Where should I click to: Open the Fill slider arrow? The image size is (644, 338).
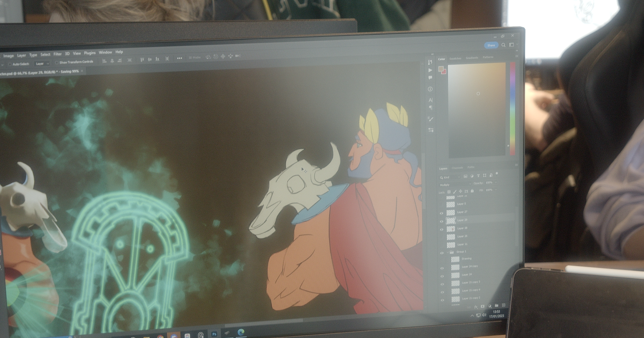pos(496,190)
